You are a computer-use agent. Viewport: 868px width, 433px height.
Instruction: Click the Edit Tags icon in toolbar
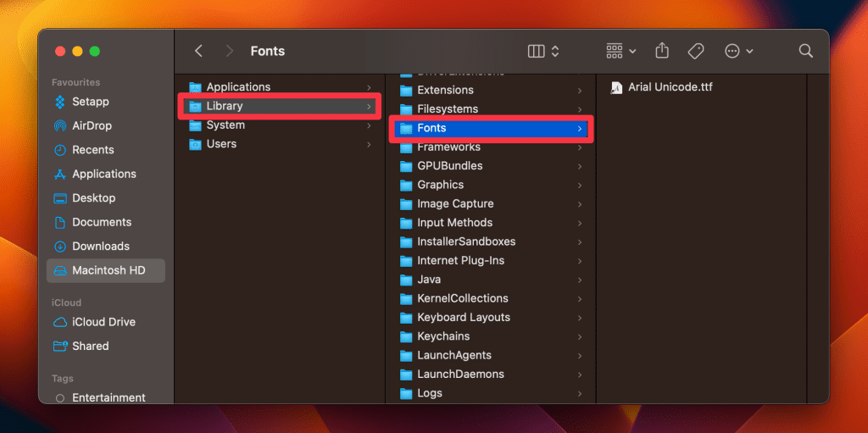point(696,51)
